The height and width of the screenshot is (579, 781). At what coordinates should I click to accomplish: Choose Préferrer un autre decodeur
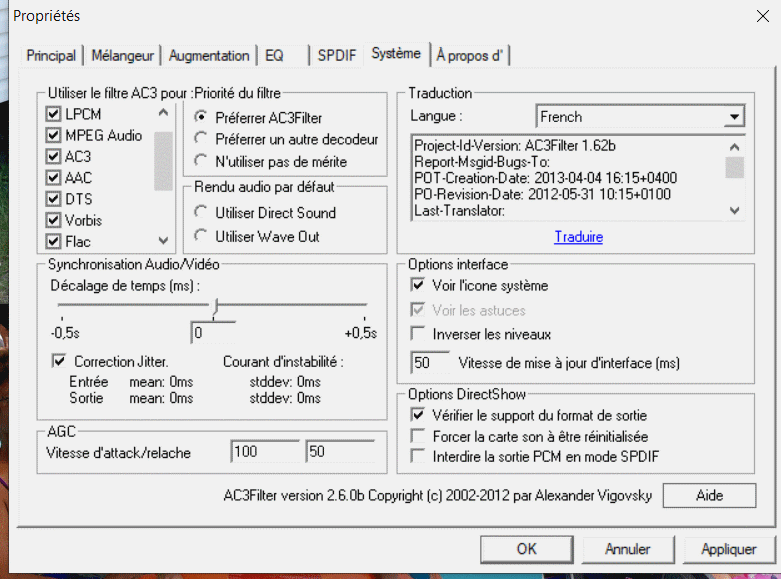(x=201, y=139)
